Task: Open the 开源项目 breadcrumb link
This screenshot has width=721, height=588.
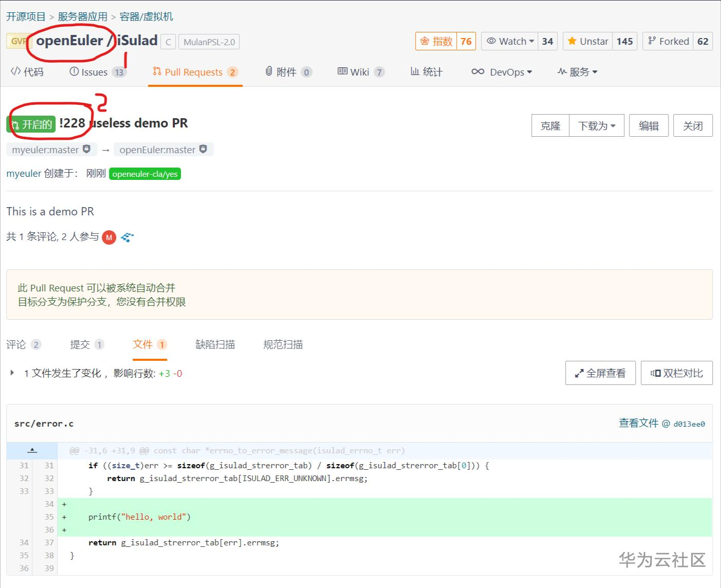Action: click(x=26, y=16)
